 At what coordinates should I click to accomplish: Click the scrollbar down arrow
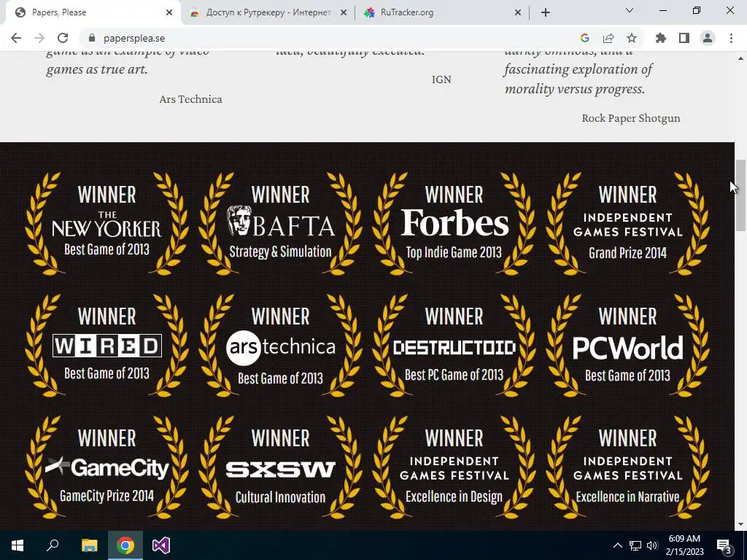pyautogui.click(x=741, y=524)
